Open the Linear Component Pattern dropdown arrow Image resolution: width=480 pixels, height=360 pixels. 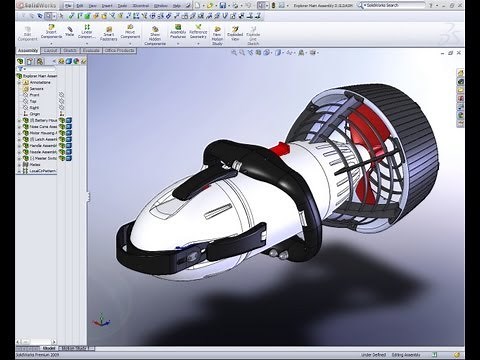pos(87,44)
